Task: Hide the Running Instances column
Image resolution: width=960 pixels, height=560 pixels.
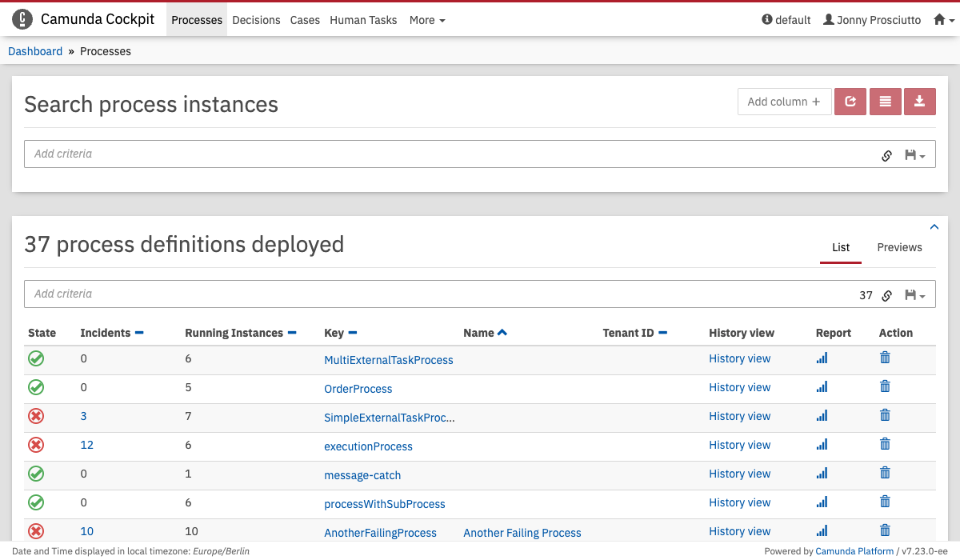Action: coord(292,333)
